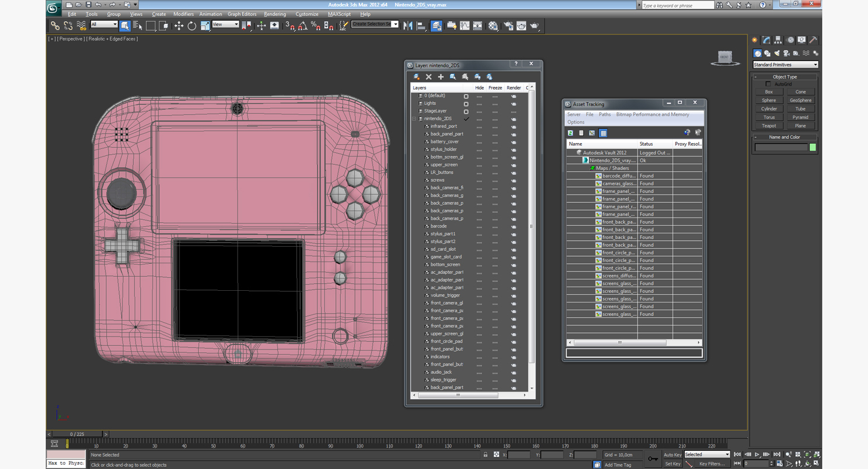Image resolution: width=868 pixels, height=469 pixels.
Task: Make StageLayer the current layer
Action: click(x=466, y=111)
